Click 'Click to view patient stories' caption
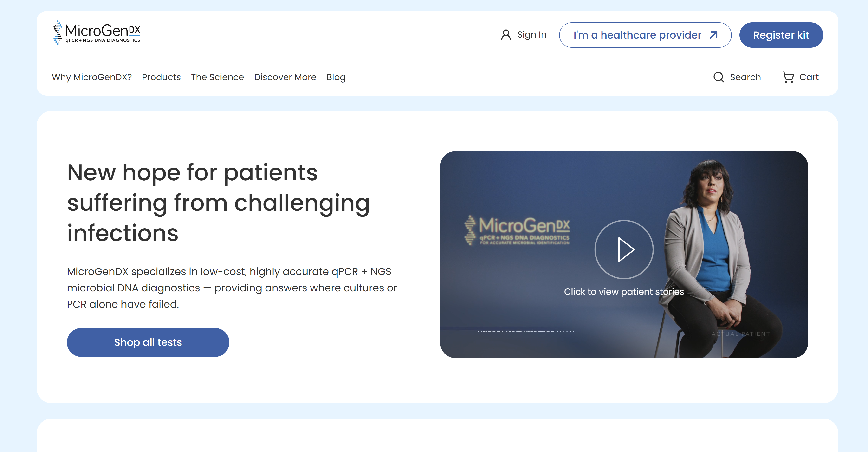The width and height of the screenshot is (868, 452). coord(624,292)
